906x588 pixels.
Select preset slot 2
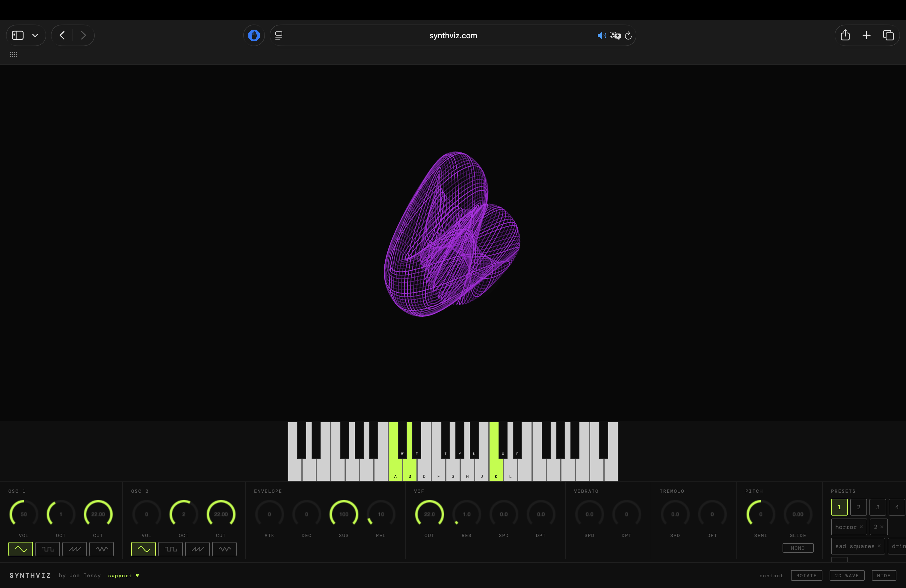(858, 507)
